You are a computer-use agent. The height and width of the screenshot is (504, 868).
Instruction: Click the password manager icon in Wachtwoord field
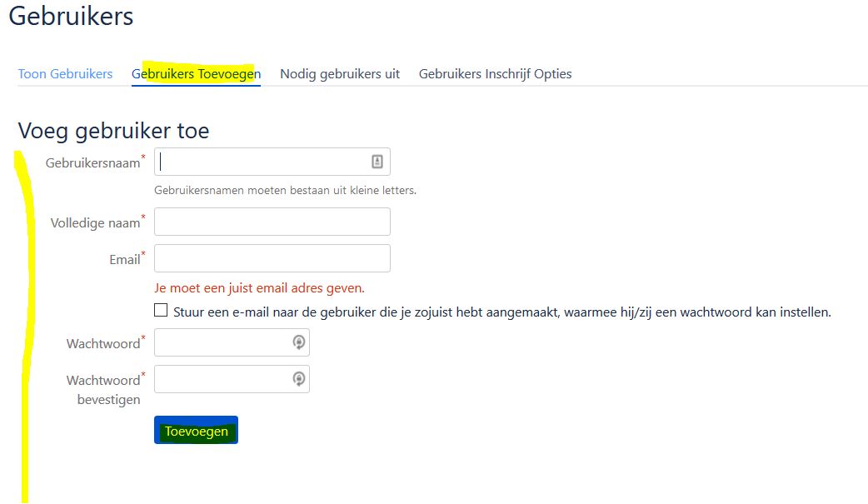tap(299, 342)
